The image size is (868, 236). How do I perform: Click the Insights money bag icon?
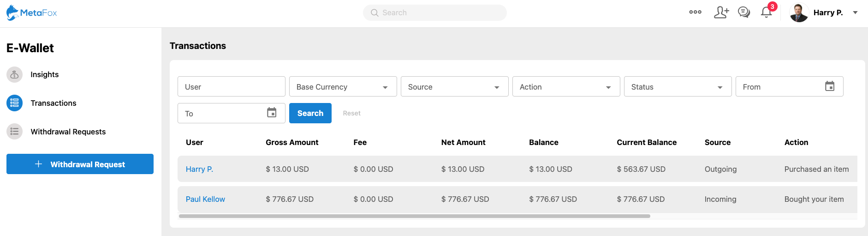[x=14, y=74]
